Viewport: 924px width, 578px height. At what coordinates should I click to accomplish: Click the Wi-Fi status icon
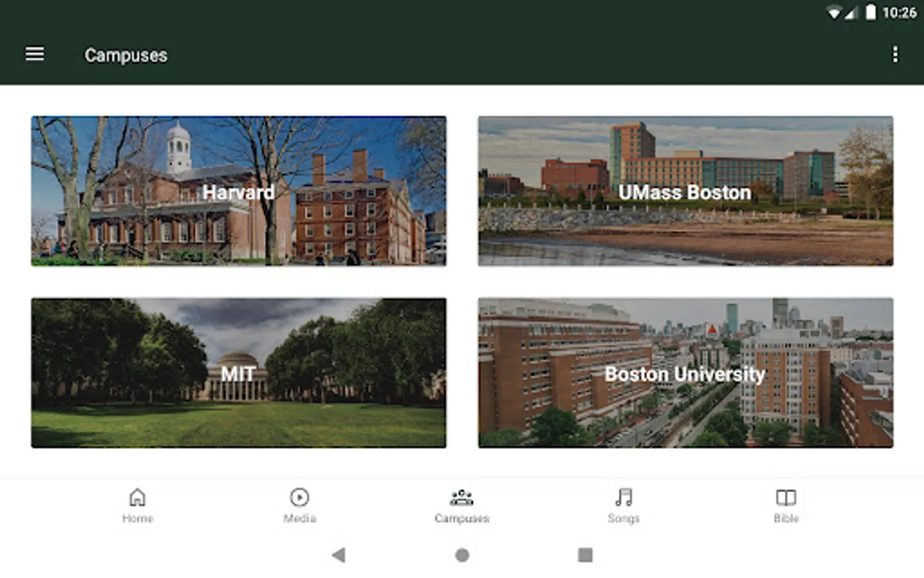pos(834,13)
